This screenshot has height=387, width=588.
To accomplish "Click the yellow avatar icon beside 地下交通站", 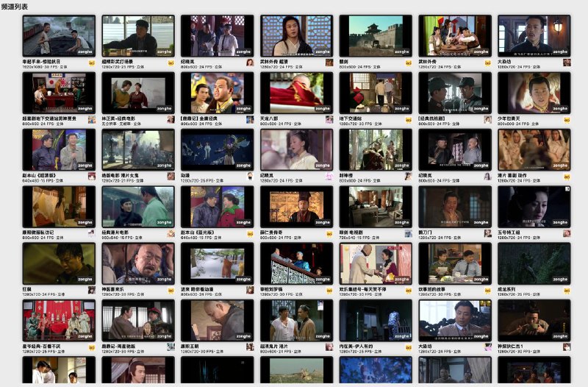I will [408, 120].
